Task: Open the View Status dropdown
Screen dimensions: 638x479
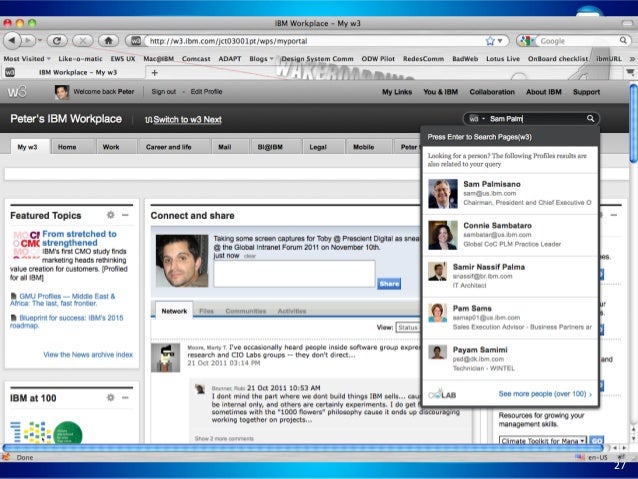Action: point(407,327)
